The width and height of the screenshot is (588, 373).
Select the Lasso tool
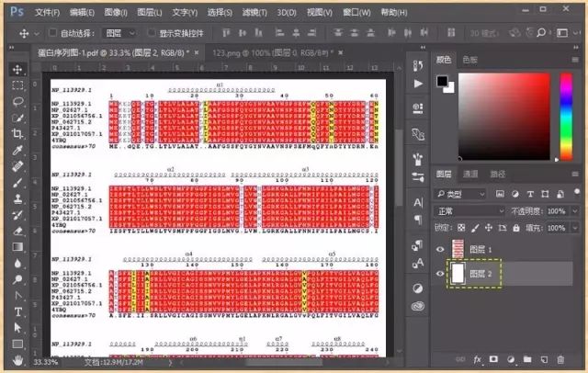17,101
